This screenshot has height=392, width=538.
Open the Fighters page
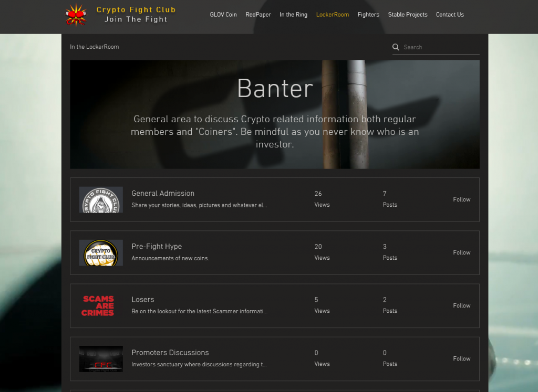coord(368,14)
